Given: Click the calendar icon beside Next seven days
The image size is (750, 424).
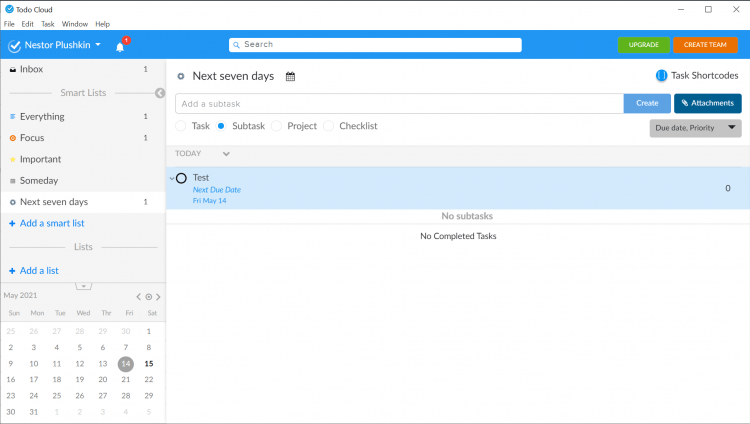Looking at the screenshot, I should pos(290,76).
